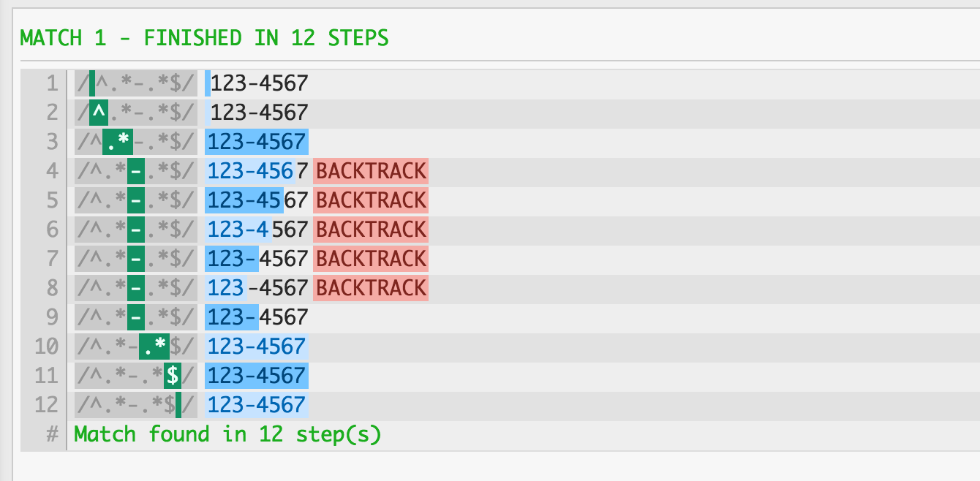Click the "Match found in 12 step(s)" message
This screenshot has width=980, height=481.
(227, 434)
